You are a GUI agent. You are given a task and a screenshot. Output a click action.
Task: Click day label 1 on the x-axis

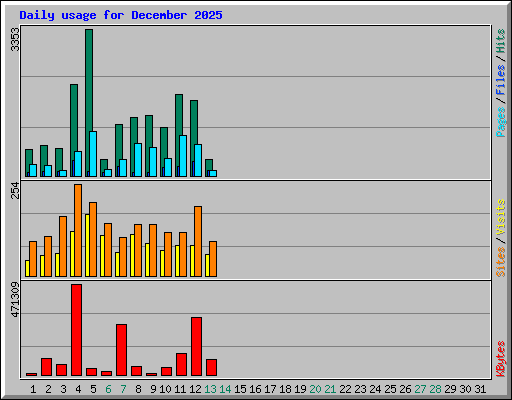tap(33, 389)
